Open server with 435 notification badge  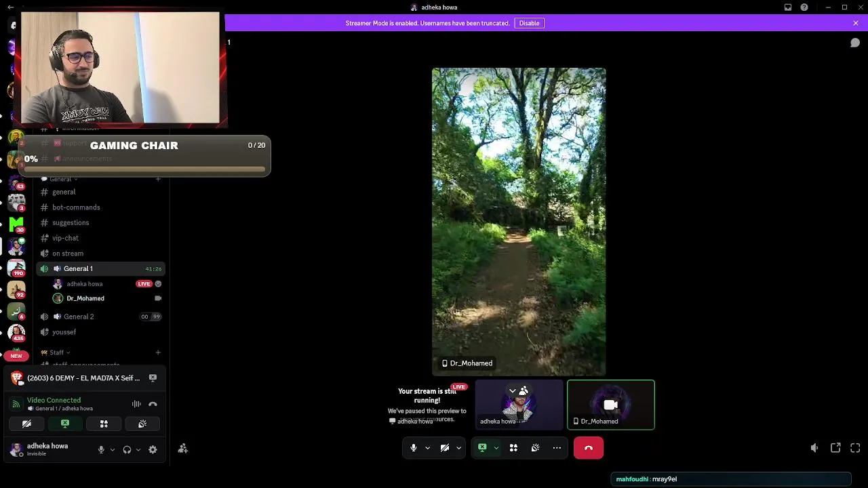[16, 332]
